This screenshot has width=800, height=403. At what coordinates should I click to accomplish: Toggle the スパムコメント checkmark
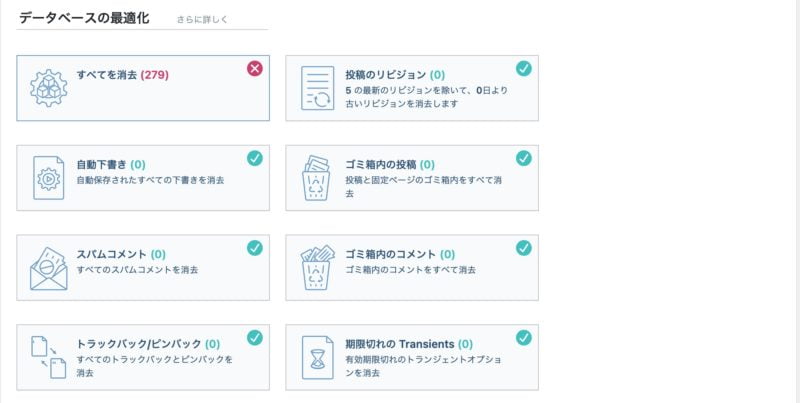255,247
